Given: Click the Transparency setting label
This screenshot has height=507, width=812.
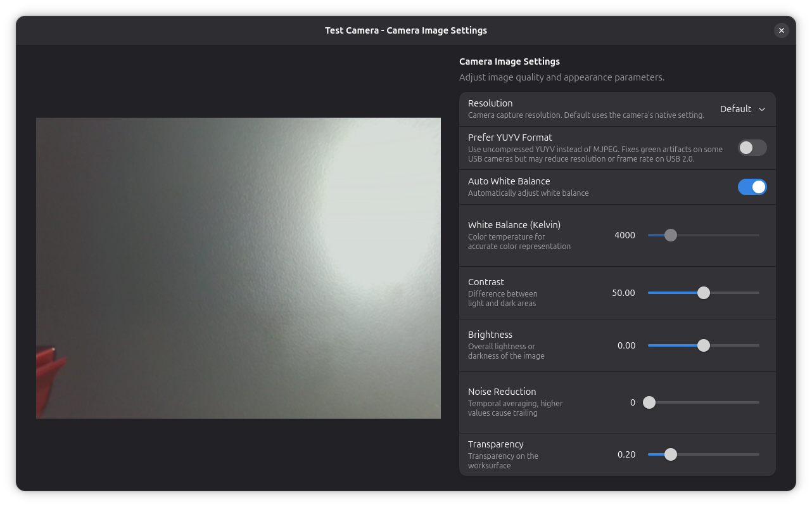Looking at the screenshot, I should click(495, 444).
